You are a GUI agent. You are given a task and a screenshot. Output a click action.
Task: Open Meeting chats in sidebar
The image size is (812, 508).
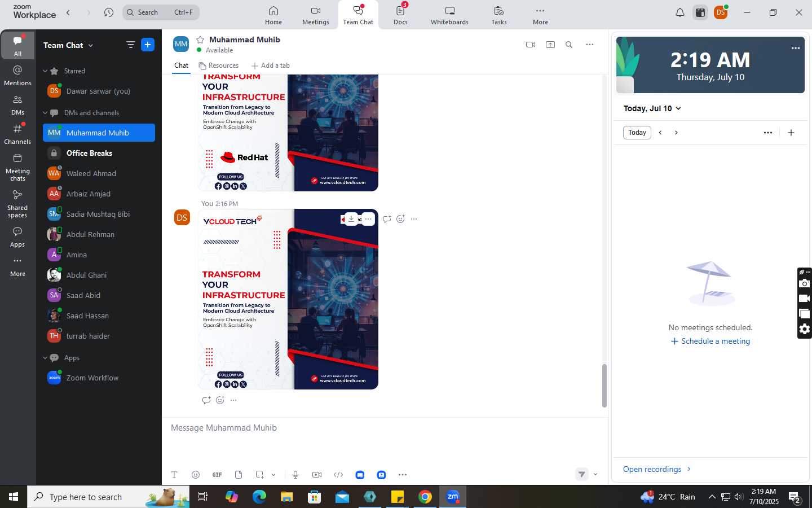coord(17,167)
